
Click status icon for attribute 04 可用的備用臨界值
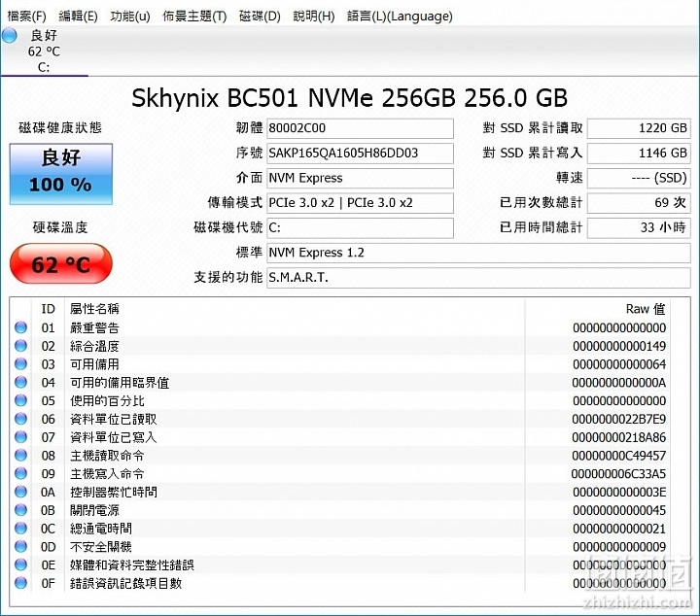point(20,383)
